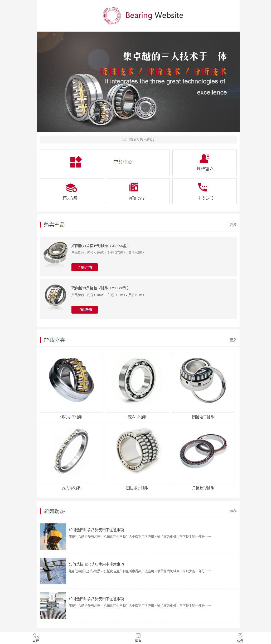The image size is (271, 644).
Task: Click 更多 next to 新闻动态
Action: tap(233, 511)
